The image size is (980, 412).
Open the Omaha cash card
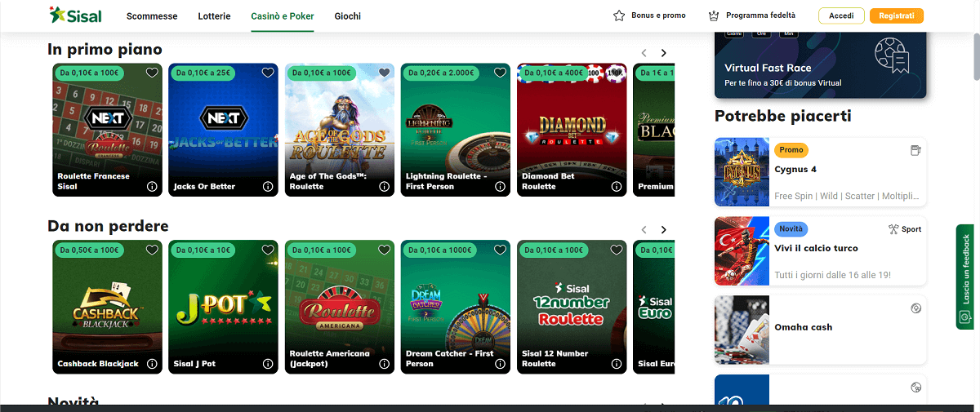[821, 330]
